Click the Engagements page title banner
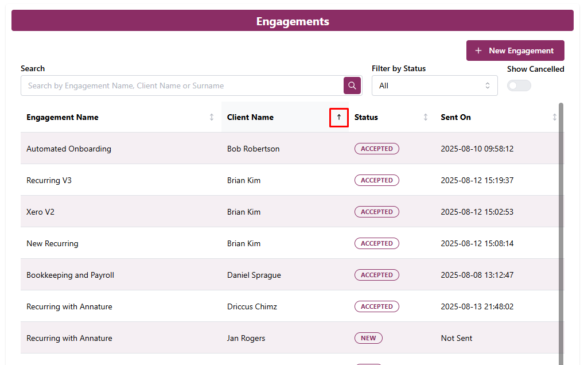Viewport: 588px width, 365px height. pyautogui.click(x=293, y=21)
